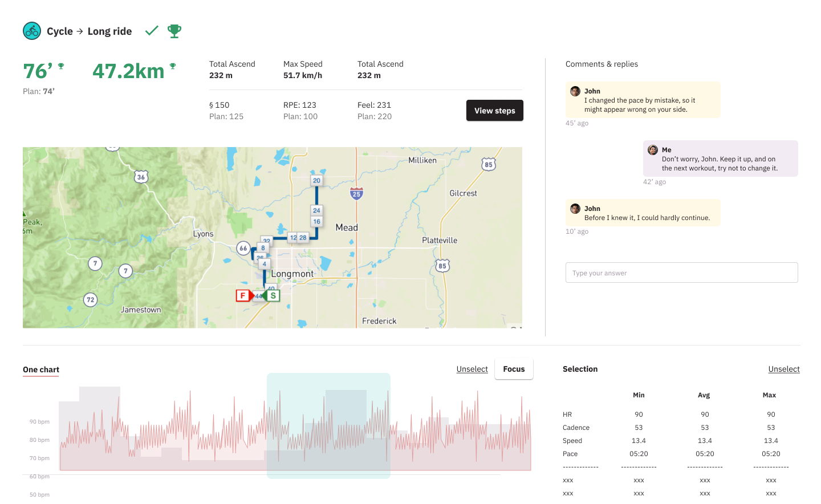821x504 pixels.
Task: Click the small trophy beside 47.2km distance
Action: click(173, 66)
